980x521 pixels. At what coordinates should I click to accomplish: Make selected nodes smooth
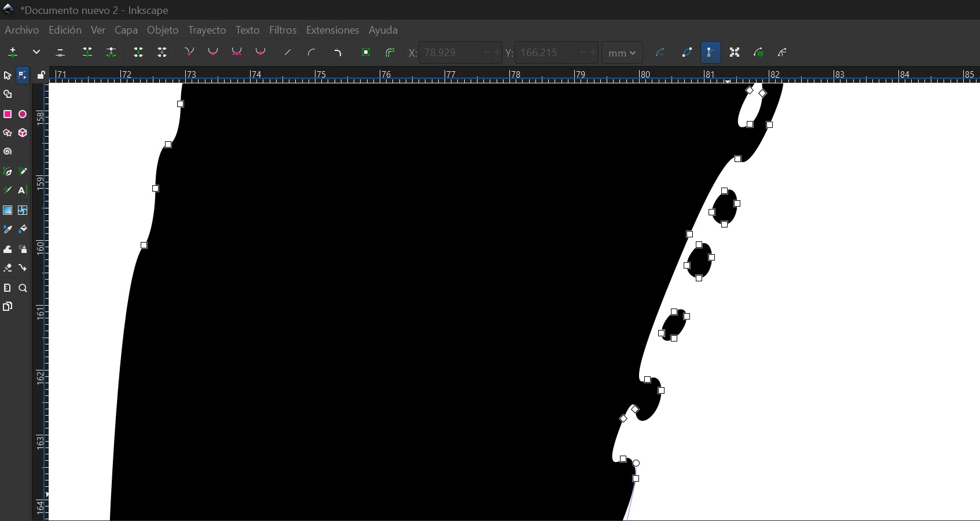(x=213, y=53)
